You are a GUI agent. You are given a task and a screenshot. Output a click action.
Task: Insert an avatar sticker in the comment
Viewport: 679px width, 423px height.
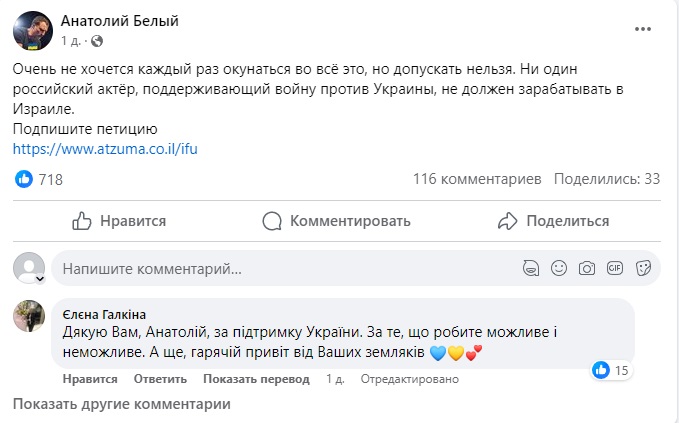click(x=531, y=268)
